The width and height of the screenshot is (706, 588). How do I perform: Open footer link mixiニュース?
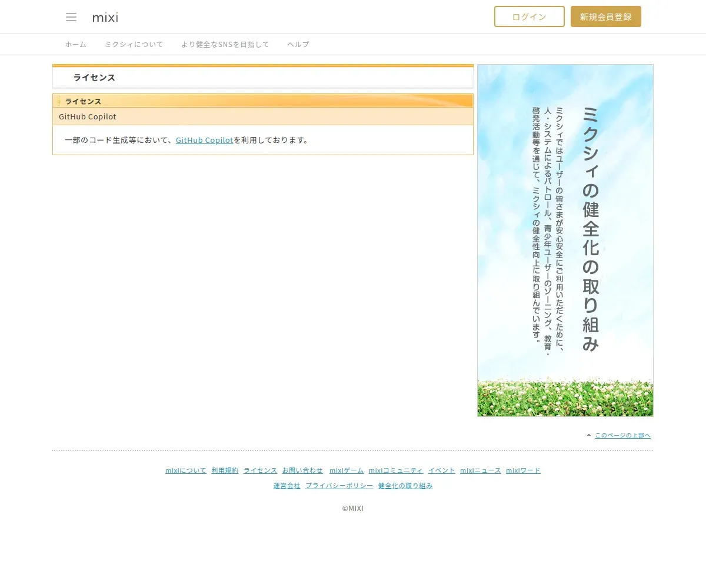[x=481, y=470]
